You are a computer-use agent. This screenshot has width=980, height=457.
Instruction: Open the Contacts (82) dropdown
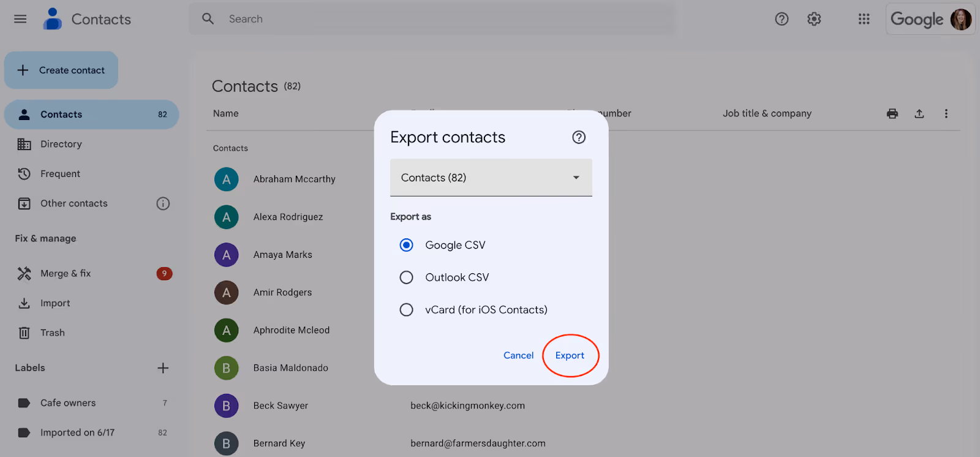pyautogui.click(x=491, y=178)
